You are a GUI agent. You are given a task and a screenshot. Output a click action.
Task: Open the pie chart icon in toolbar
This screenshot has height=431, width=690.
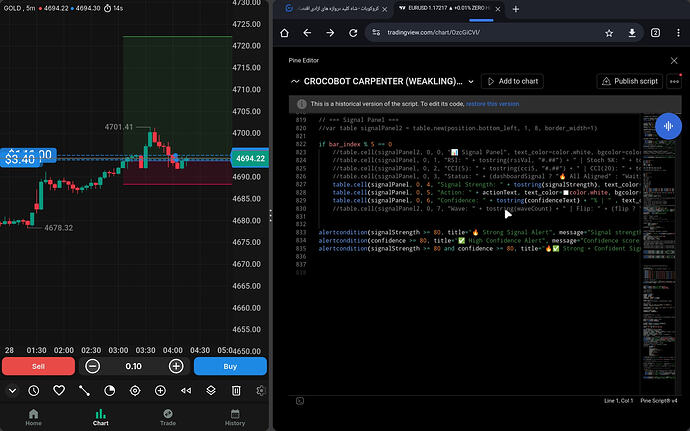[110, 390]
